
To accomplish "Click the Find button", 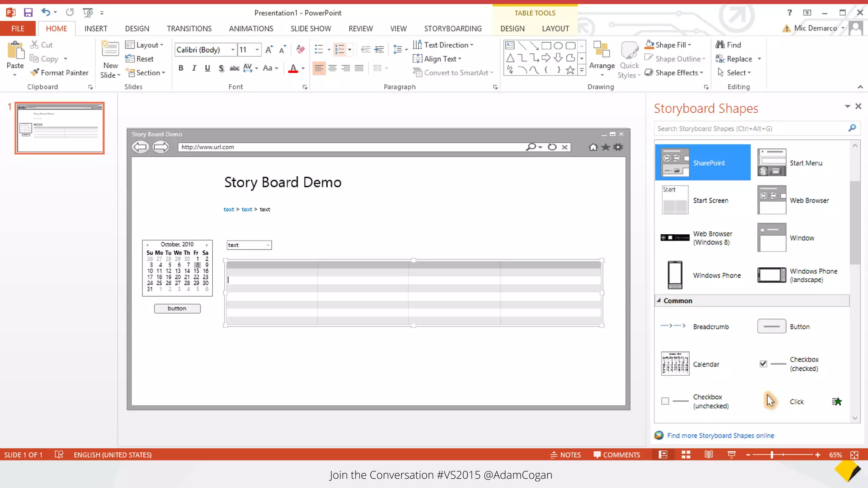I will [x=728, y=44].
